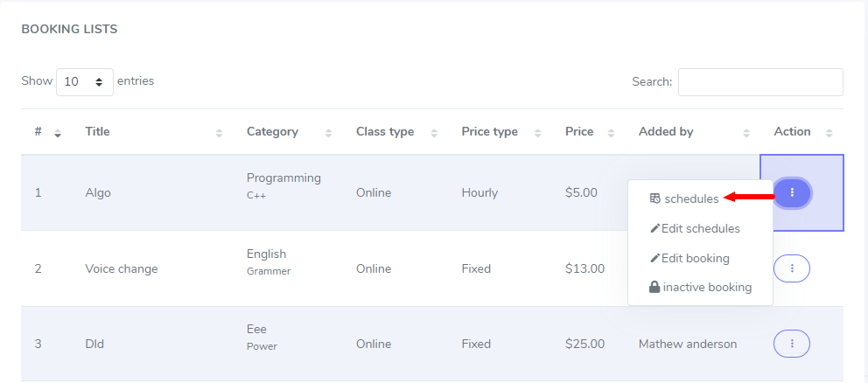Open the three-dot action menu for Algo

(x=792, y=192)
